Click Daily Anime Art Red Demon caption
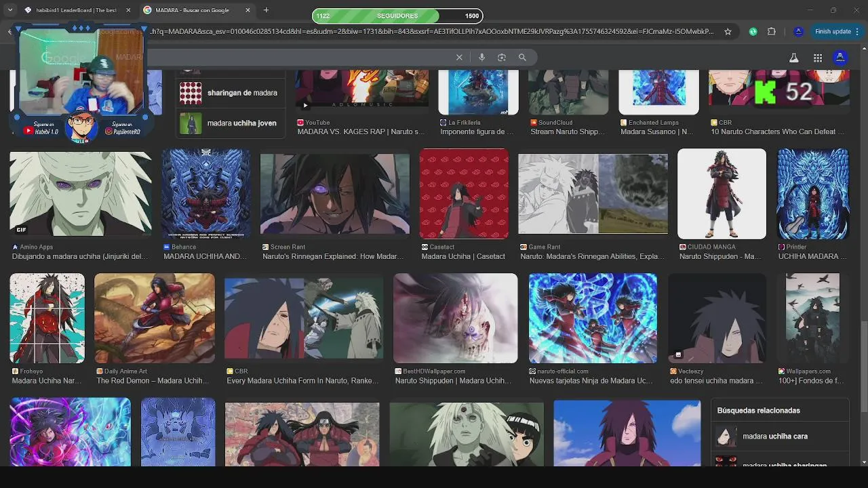Screen dimensions: 868x488 [153, 381]
